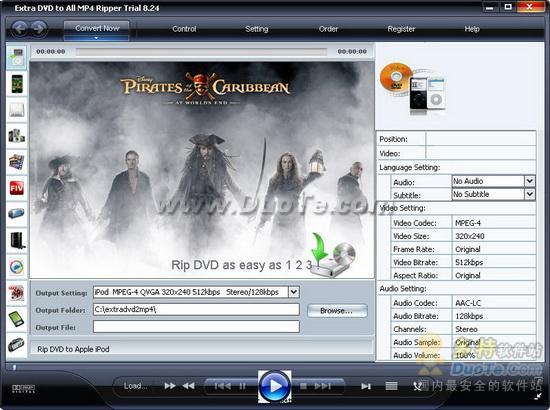Click the Video Codec value MPEG-4
550x410 pixels.
click(x=468, y=223)
